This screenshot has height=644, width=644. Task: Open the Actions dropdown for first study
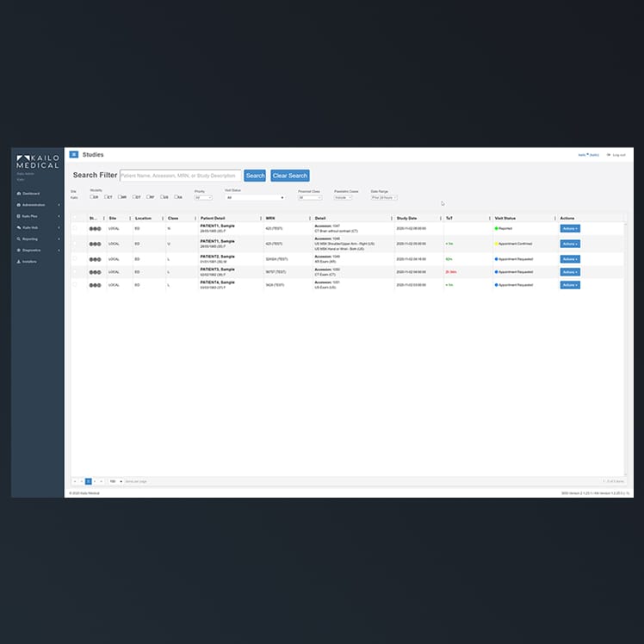click(570, 229)
